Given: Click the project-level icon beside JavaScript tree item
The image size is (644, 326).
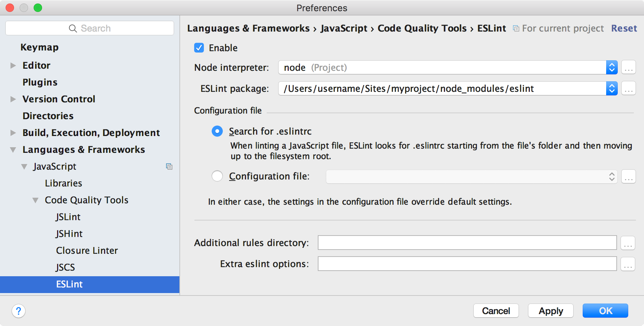Looking at the screenshot, I should click(x=169, y=167).
